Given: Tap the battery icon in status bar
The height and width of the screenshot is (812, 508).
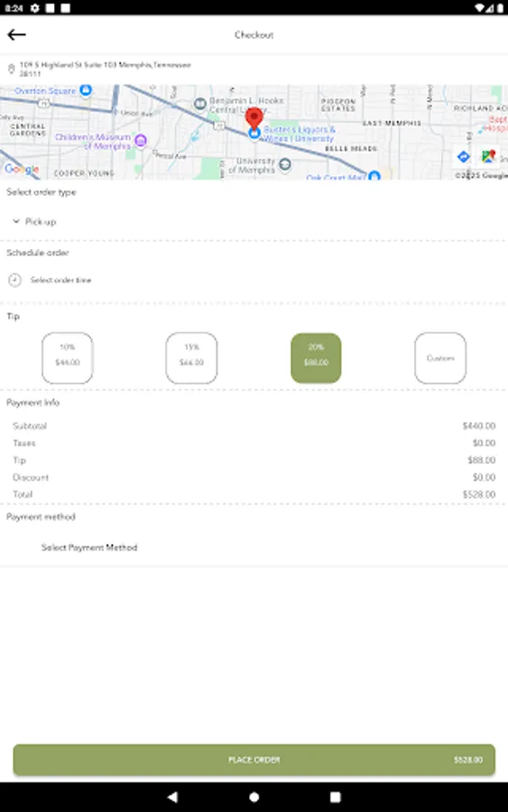Looking at the screenshot, I should pyautogui.click(x=500, y=8).
